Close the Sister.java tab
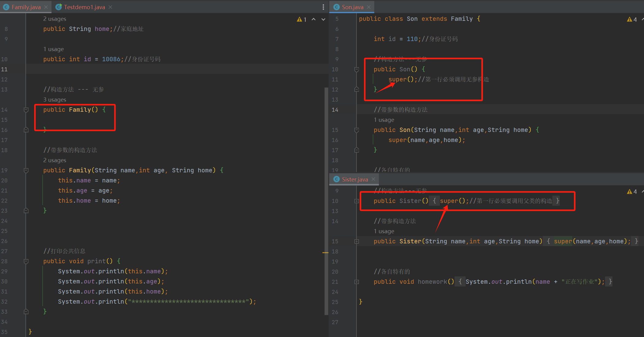 373,179
